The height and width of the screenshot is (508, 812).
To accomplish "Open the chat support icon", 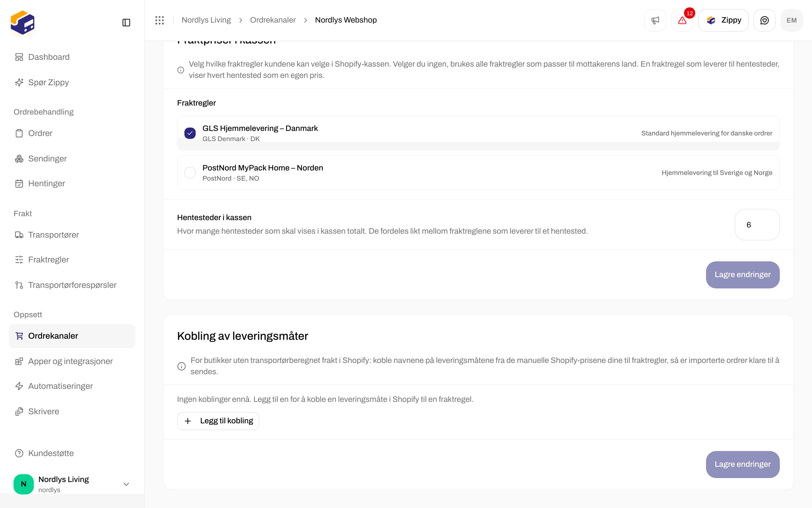I will click(x=764, y=20).
